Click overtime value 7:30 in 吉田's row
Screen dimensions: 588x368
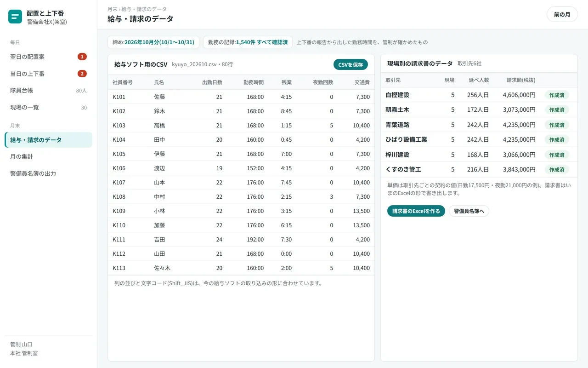[286, 240]
